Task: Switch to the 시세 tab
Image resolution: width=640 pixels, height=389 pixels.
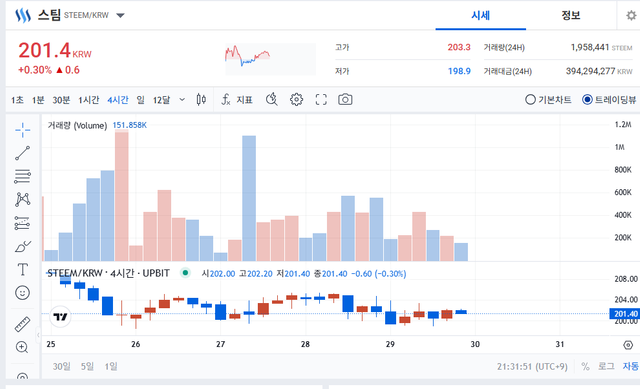Action: tap(480, 16)
